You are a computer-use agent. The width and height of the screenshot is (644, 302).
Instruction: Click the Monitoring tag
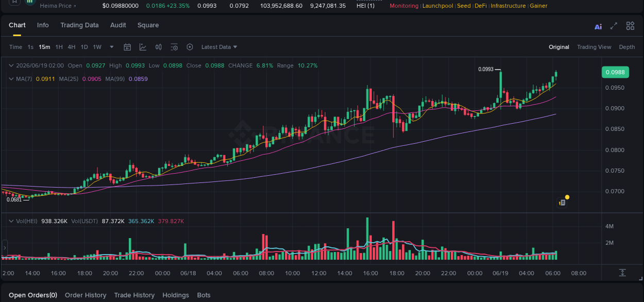click(x=404, y=6)
